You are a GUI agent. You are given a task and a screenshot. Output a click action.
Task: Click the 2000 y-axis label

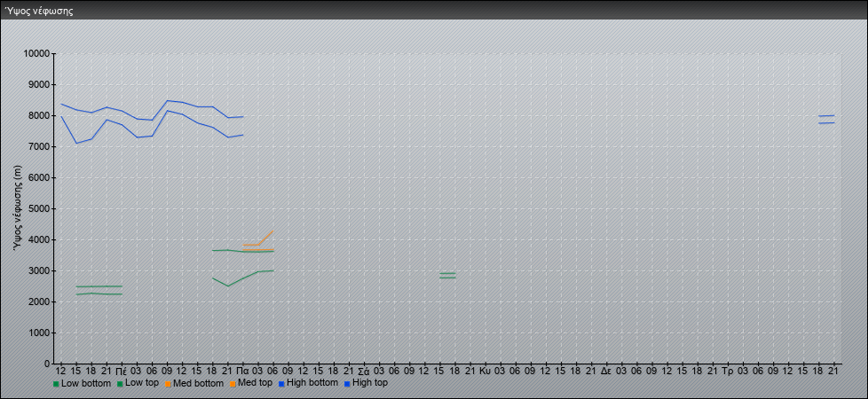39,301
